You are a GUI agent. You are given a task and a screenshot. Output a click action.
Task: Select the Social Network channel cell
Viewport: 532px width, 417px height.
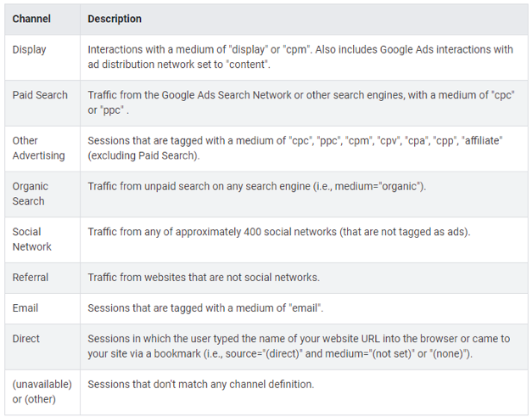[x=32, y=239]
